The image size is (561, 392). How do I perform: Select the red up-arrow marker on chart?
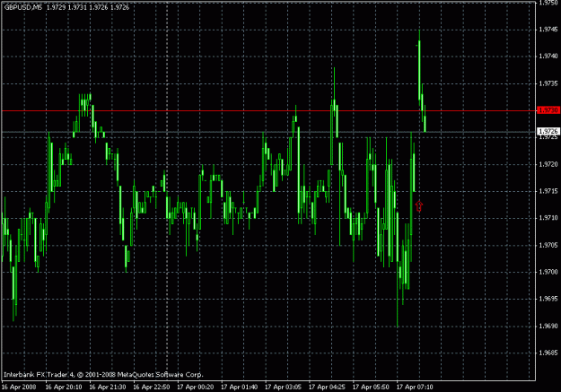click(419, 205)
